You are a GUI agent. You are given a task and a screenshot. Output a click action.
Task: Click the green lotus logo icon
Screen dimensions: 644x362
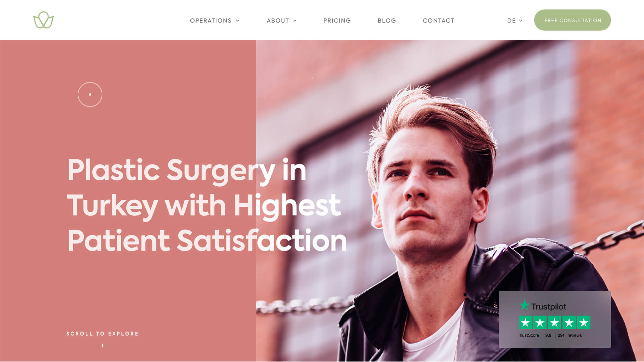(x=43, y=20)
